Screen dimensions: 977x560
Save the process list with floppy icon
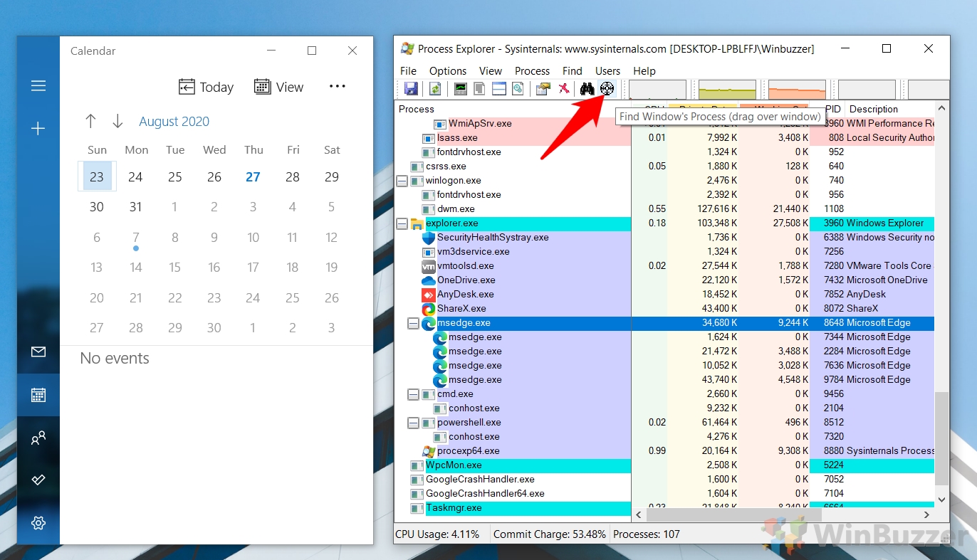coord(412,88)
